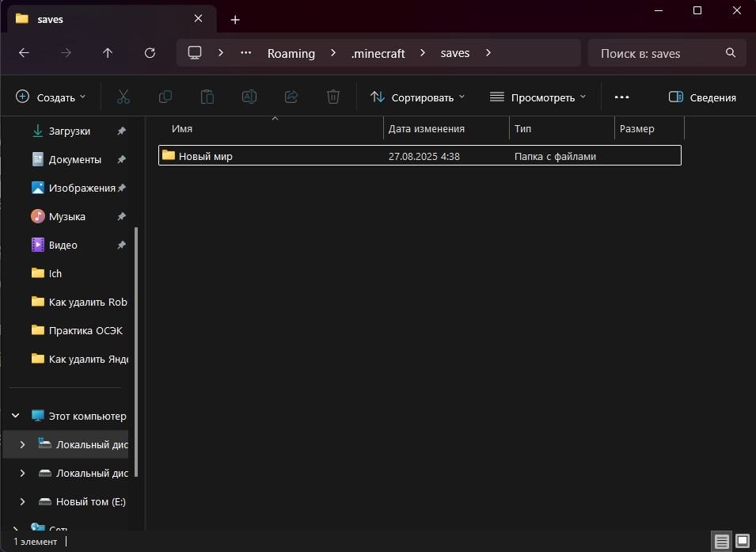Image resolution: width=756 pixels, height=552 pixels.
Task: Toggle the Сведения details pane
Action: point(702,97)
